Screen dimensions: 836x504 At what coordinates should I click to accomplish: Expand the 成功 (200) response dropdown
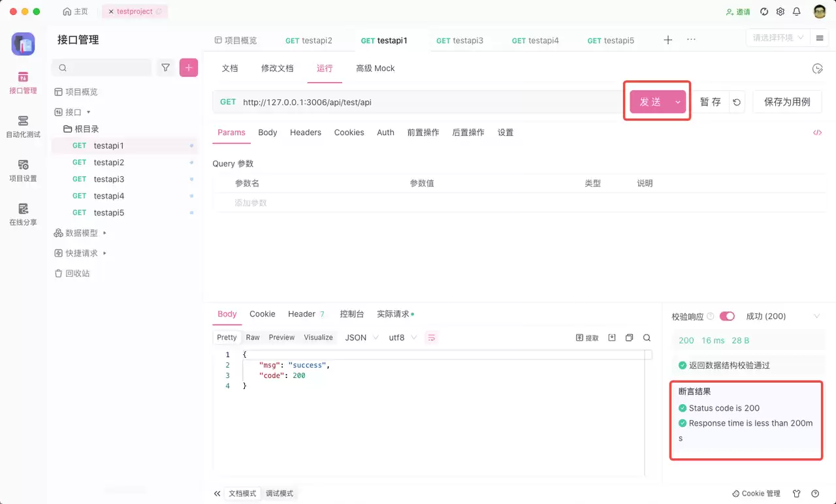(x=782, y=316)
